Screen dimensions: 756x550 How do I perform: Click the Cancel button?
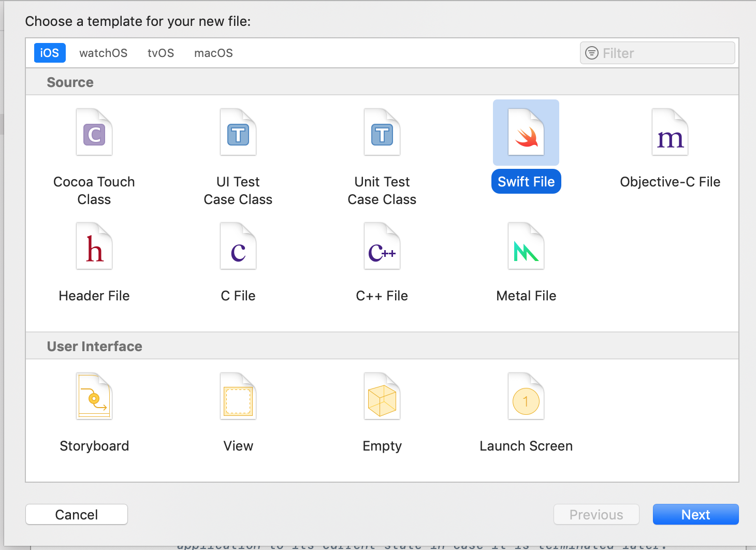[x=77, y=514]
